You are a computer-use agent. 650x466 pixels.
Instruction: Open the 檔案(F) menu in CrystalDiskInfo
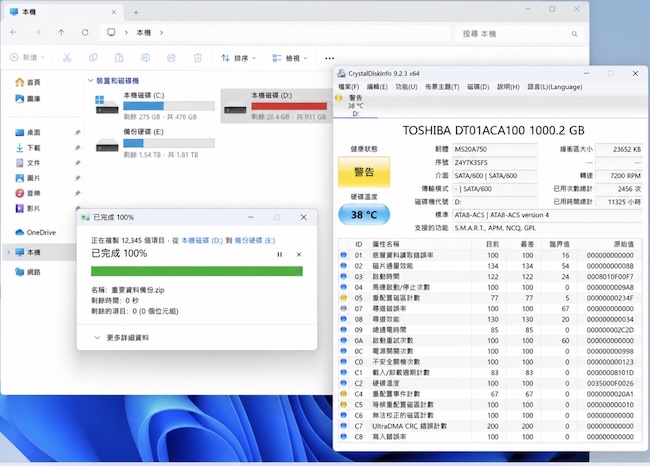pos(349,87)
